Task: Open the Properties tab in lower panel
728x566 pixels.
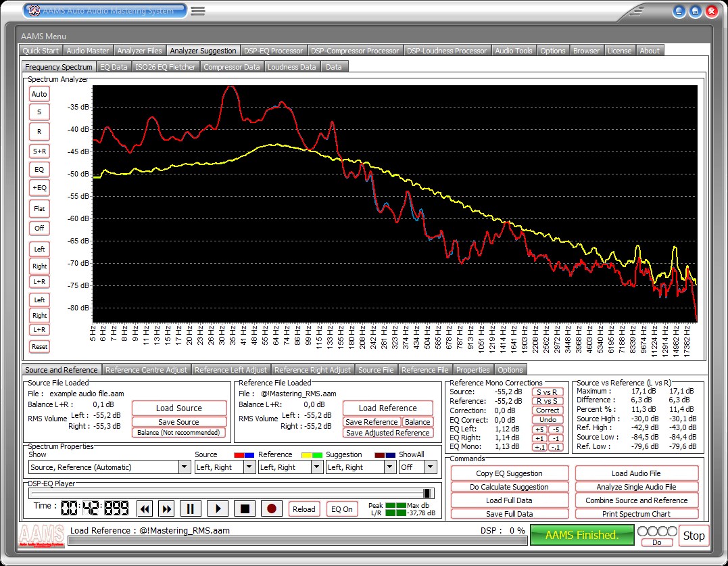Action: click(472, 370)
